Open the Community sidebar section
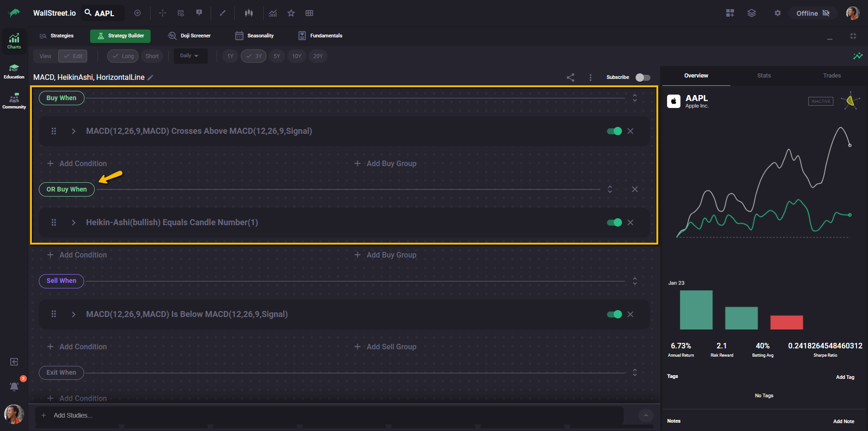868x431 pixels. [14, 101]
